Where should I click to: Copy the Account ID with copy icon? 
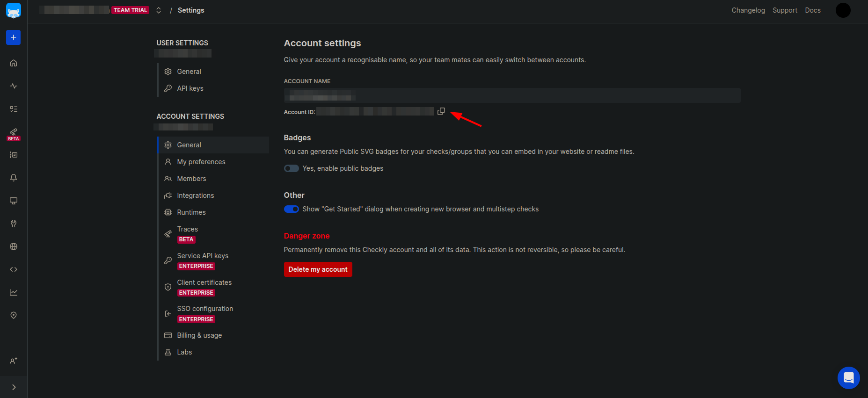(x=441, y=111)
